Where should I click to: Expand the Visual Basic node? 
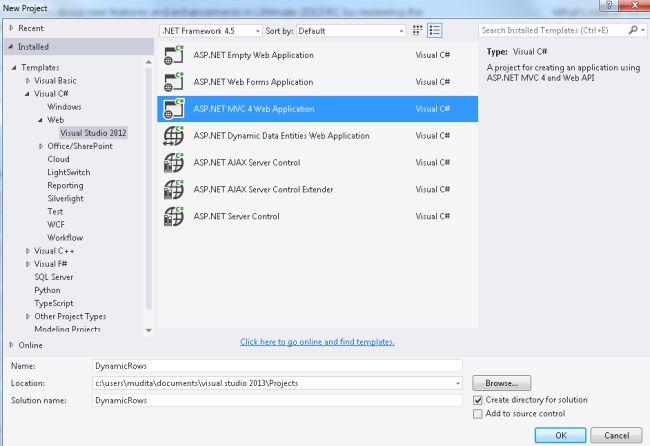click(28, 80)
